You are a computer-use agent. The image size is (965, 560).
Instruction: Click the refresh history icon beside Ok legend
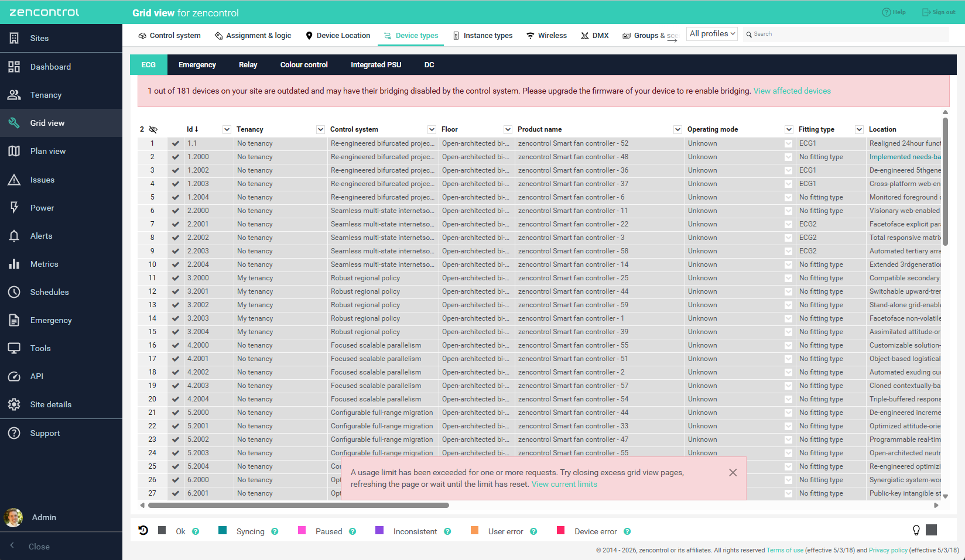pos(143,530)
